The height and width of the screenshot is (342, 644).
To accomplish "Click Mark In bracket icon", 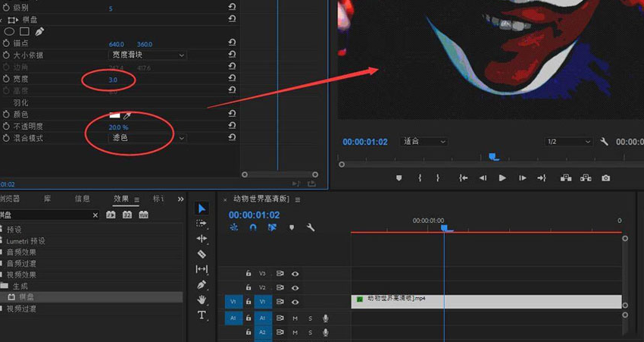I will coord(420,178).
